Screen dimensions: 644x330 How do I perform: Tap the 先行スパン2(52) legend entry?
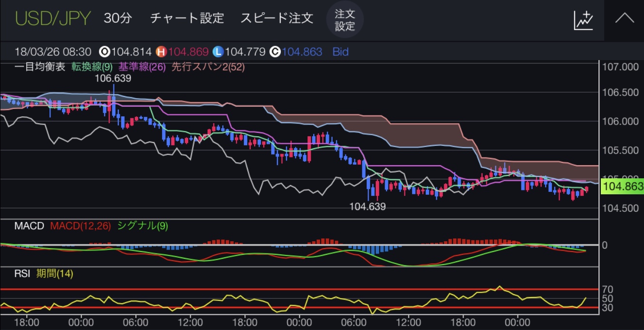pos(208,67)
